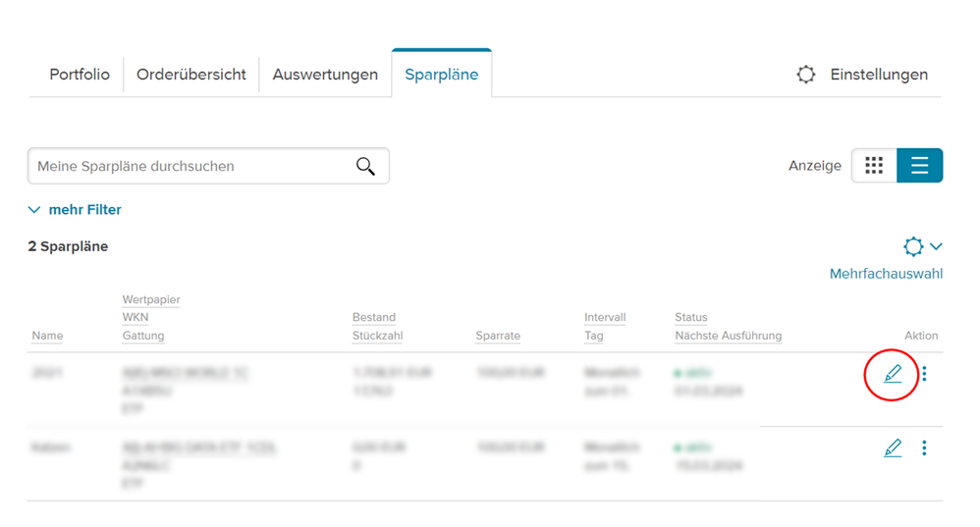Sort by Wertpapier column header
The image size is (980, 527).
pyautogui.click(x=151, y=299)
